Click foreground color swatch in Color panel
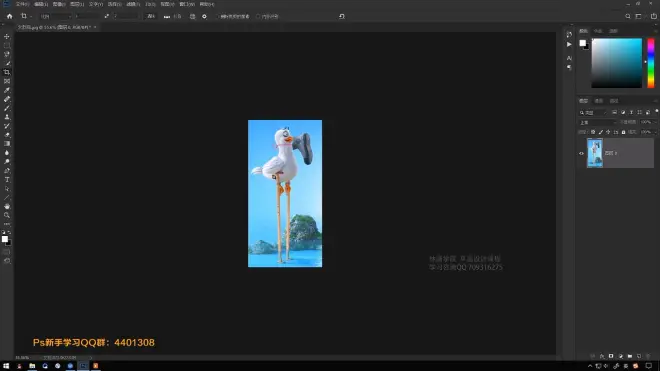Image resolution: width=660 pixels, height=371 pixels. click(583, 43)
